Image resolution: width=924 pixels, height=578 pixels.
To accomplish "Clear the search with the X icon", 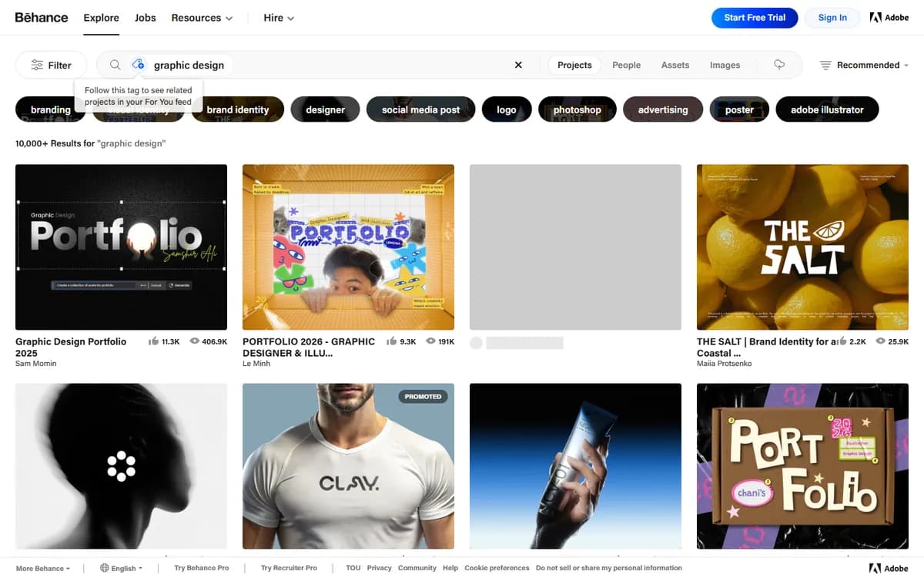I will coord(518,65).
